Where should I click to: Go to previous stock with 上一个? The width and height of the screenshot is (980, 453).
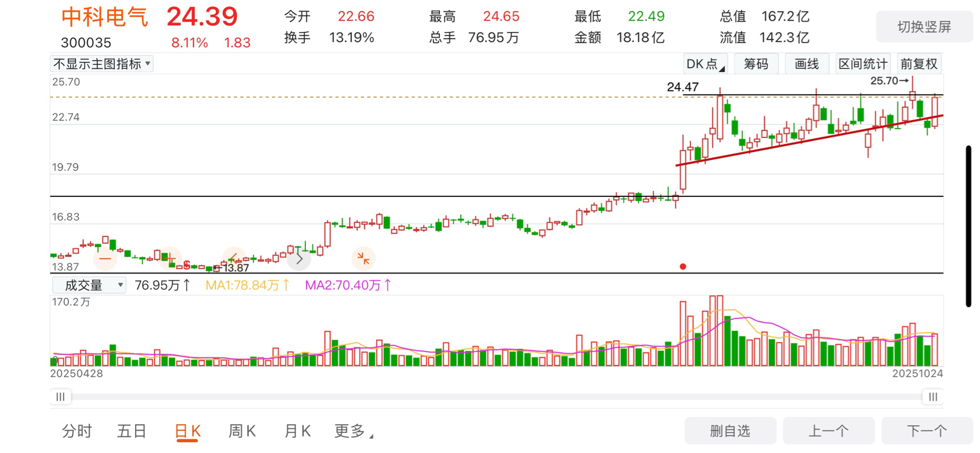point(828,431)
